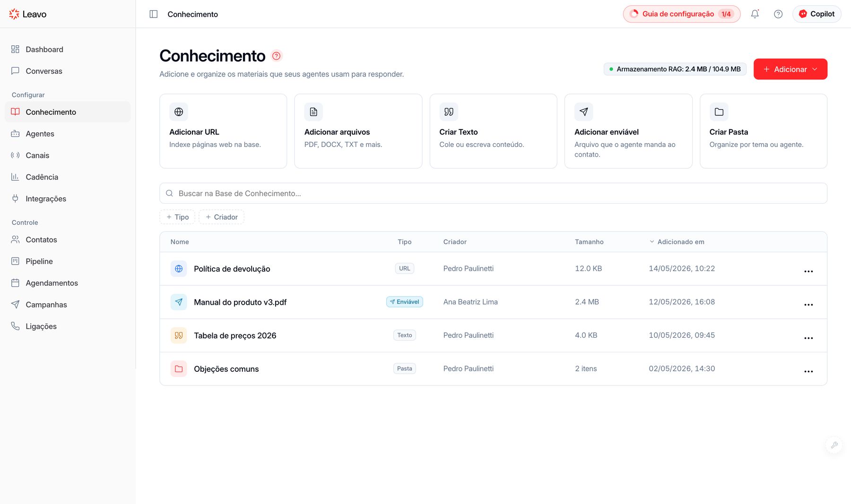Click the Enviável type badge

405,302
